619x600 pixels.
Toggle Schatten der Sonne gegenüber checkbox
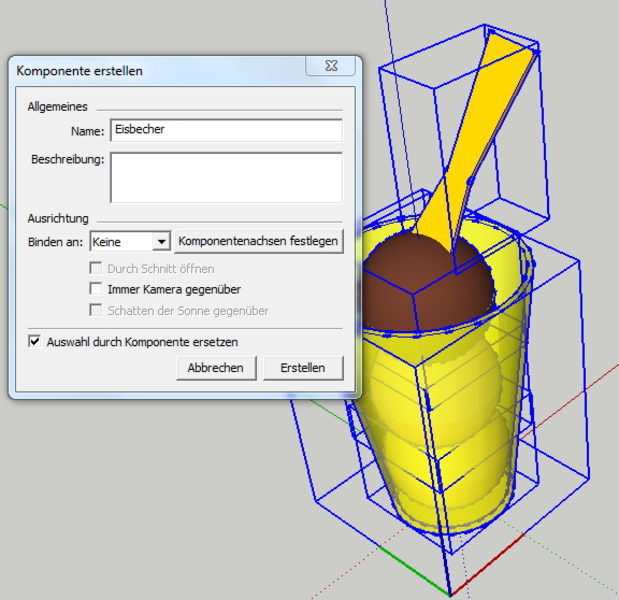coord(96,310)
